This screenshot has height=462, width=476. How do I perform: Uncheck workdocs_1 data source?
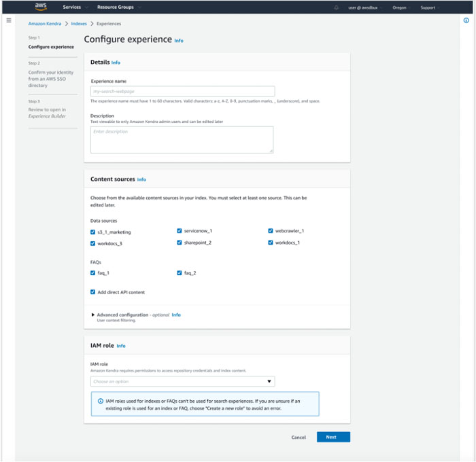click(271, 243)
